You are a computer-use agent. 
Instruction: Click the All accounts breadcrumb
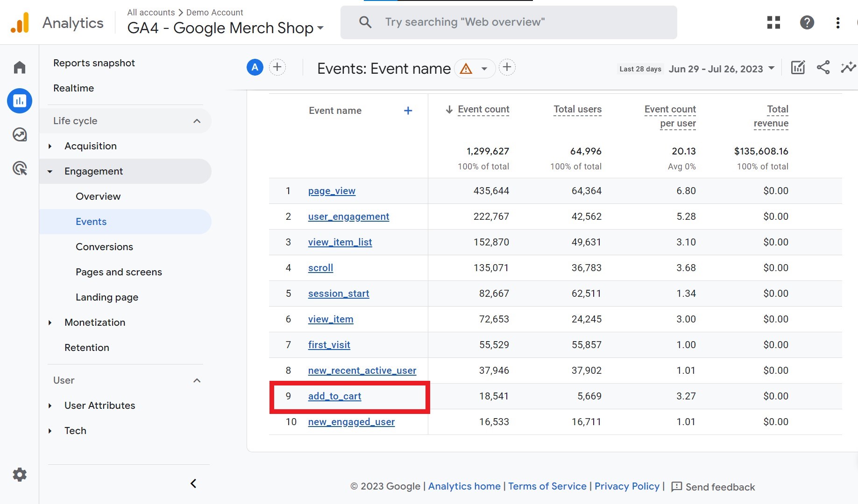(x=151, y=13)
